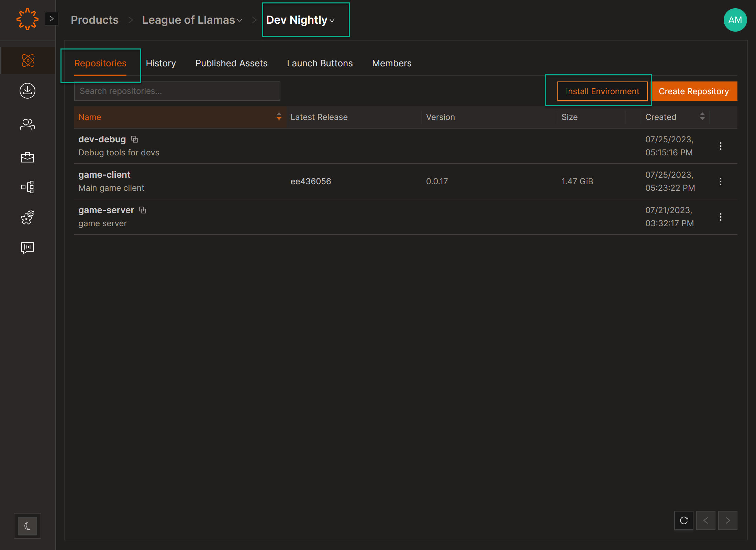Image resolution: width=756 pixels, height=550 pixels.
Task: Open the hierarchy tree icon in sidebar
Action: (x=27, y=187)
